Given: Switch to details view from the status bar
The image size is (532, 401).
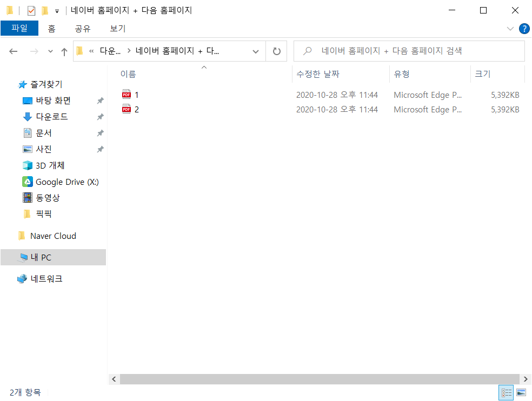Looking at the screenshot, I should click(x=506, y=393).
